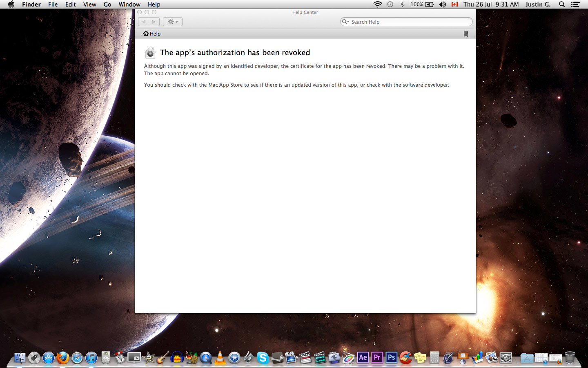This screenshot has width=588, height=368.
Task: Open Finder from the Dock
Action: tap(20, 357)
